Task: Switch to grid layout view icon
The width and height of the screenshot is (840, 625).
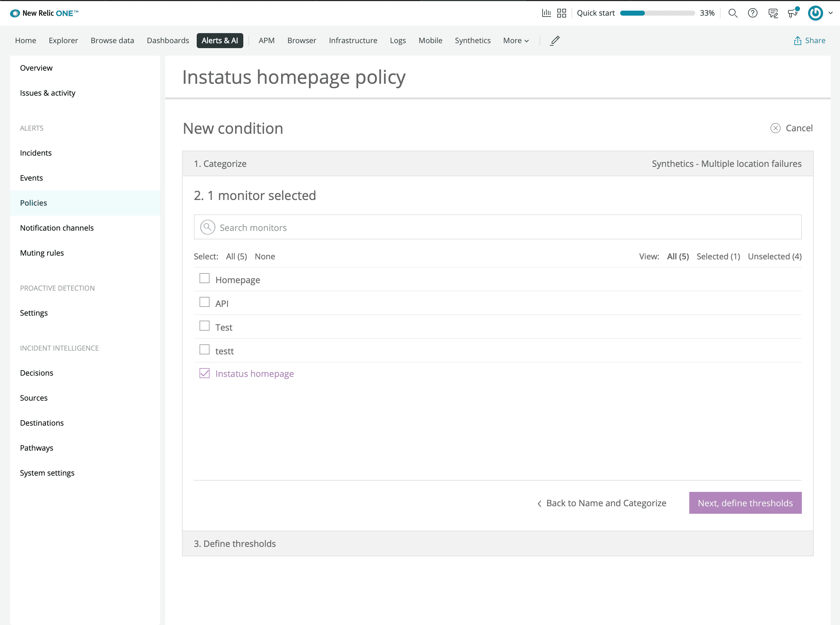Action: click(x=562, y=13)
